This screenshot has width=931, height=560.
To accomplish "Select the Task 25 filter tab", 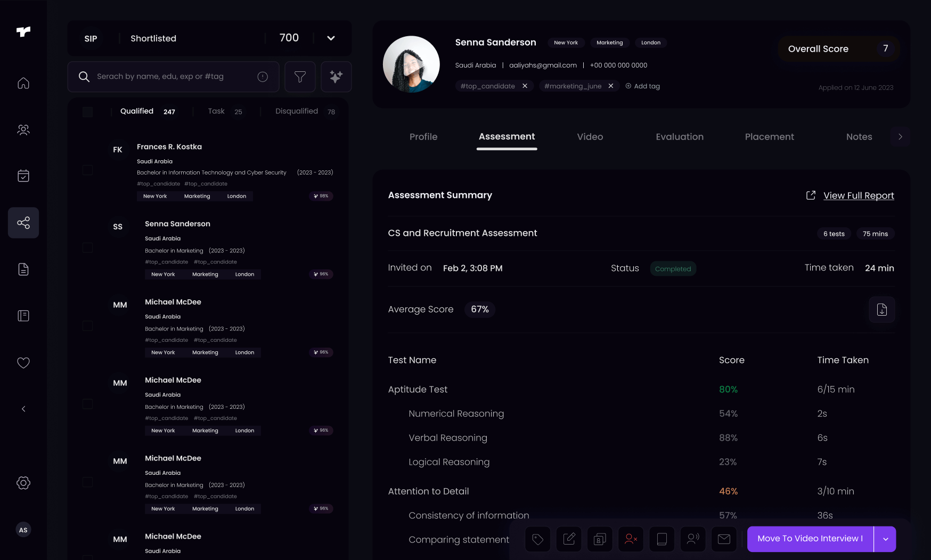I will (x=225, y=111).
